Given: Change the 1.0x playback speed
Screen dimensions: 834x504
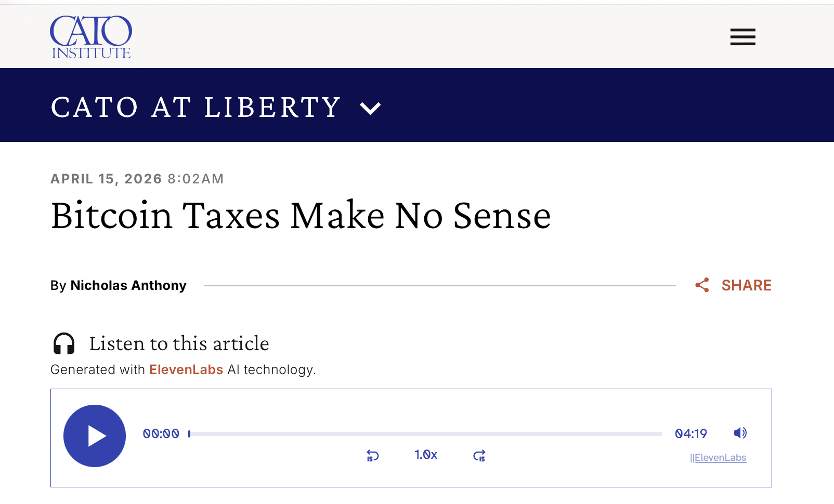Looking at the screenshot, I should [x=426, y=455].
